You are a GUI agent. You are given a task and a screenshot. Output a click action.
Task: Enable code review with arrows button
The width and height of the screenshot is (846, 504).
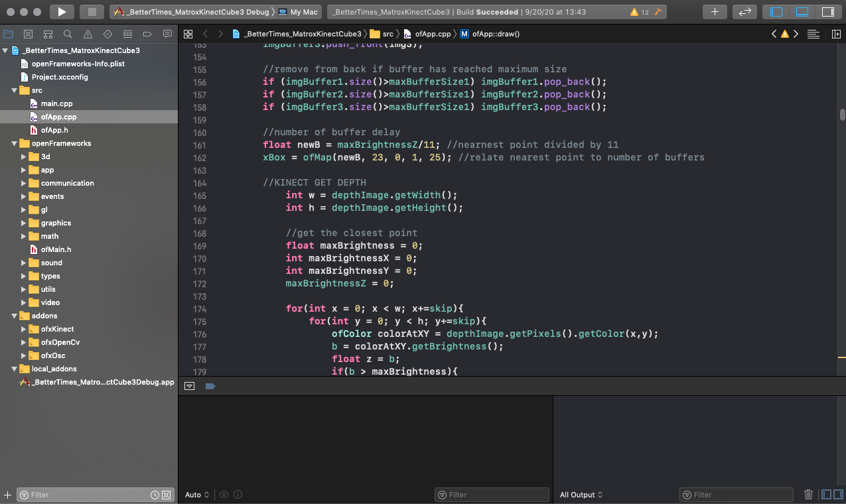[744, 12]
